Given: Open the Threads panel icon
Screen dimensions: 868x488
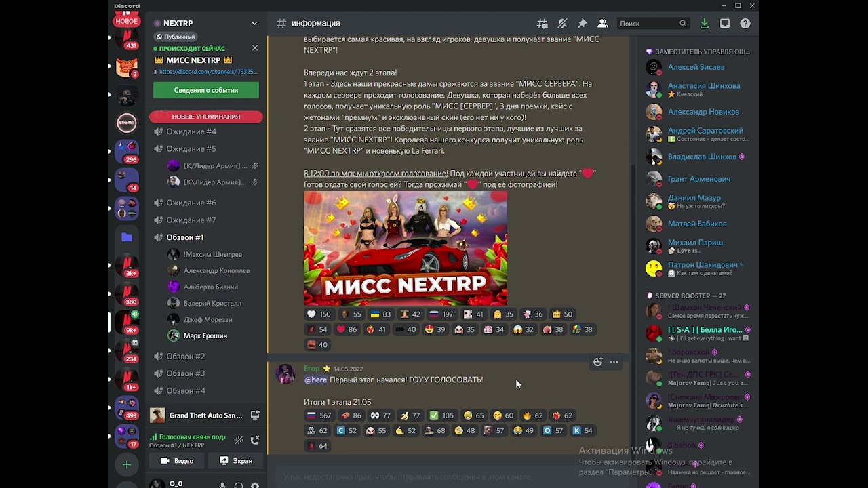Looking at the screenshot, I should click(x=542, y=24).
